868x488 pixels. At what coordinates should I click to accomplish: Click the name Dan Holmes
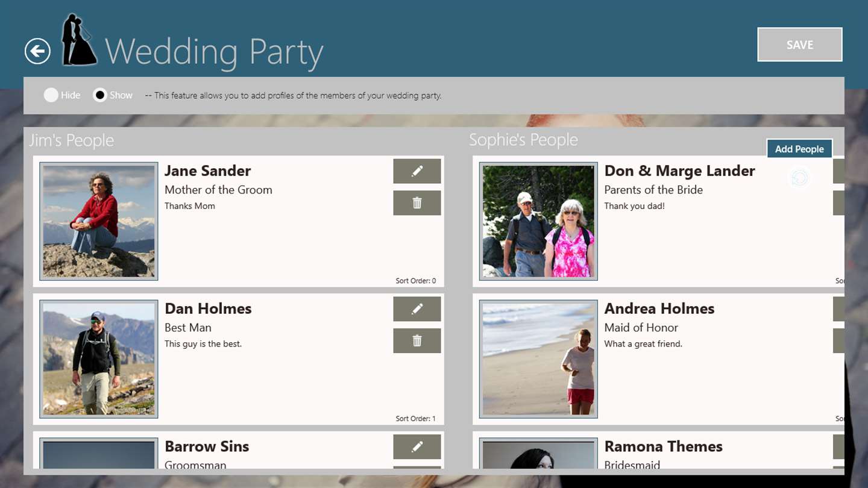pos(208,309)
